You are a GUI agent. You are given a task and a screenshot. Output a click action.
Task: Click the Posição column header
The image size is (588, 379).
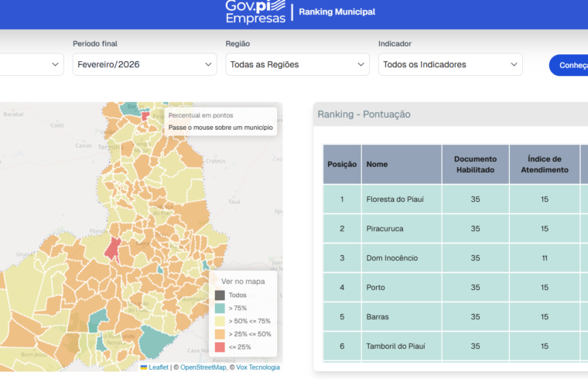pos(342,164)
